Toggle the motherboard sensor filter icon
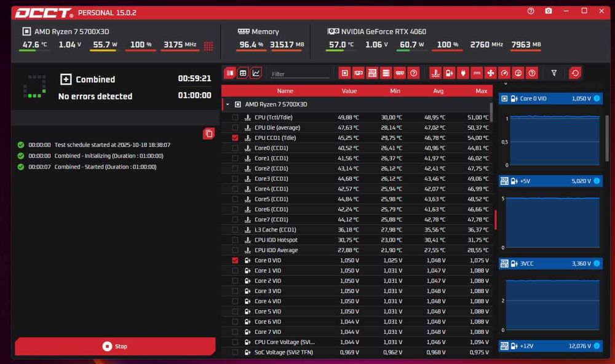Image resolution: width=615 pixels, height=364 pixels. pyautogui.click(x=372, y=73)
